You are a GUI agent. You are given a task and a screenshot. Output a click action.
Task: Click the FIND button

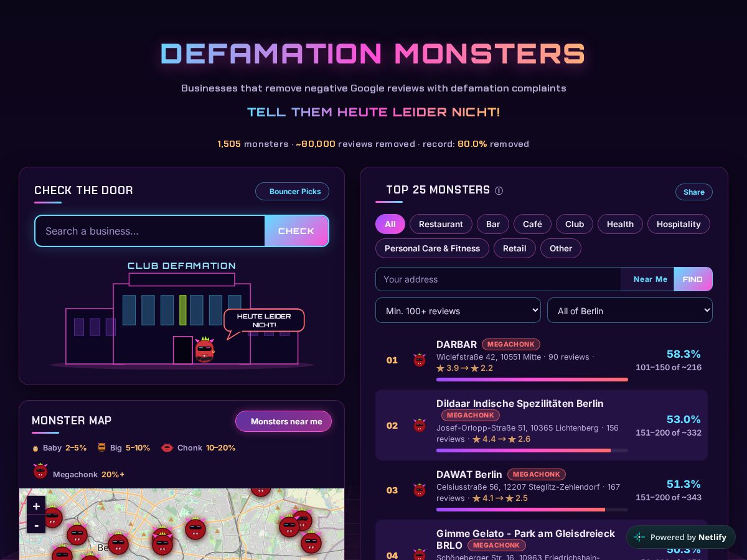pos(693,279)
